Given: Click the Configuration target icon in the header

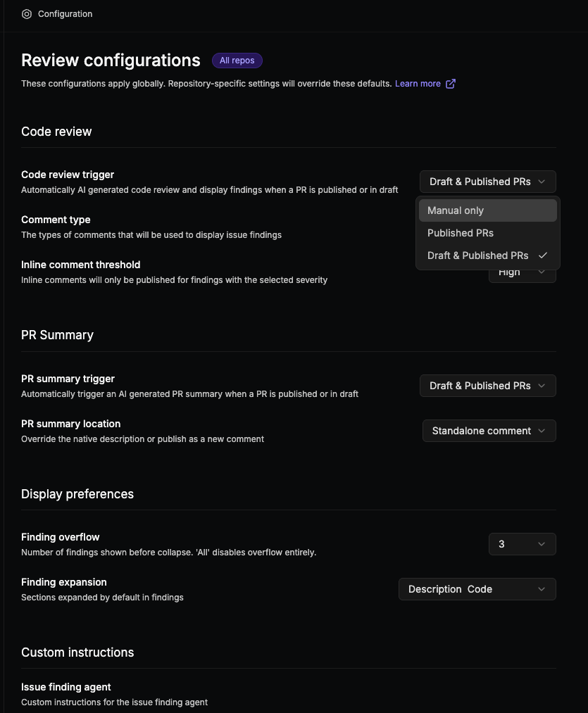Looking at the screenshot, I should [27, 13].
